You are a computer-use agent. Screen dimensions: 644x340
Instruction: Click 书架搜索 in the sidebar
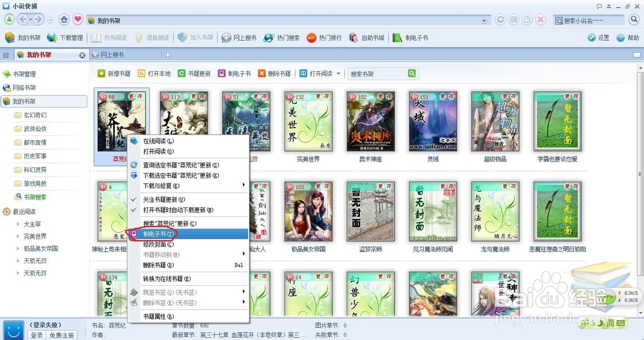click(30, 197)
